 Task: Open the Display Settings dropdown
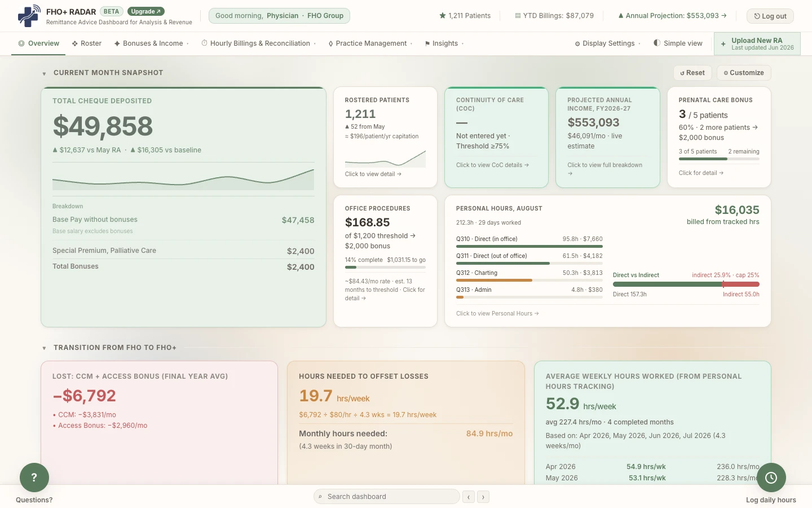tap(608, 43)
